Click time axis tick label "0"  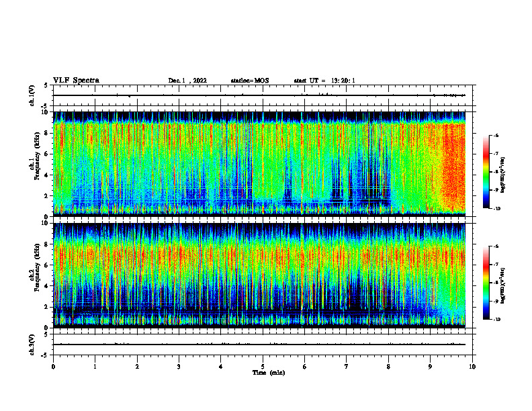(53, 367)
